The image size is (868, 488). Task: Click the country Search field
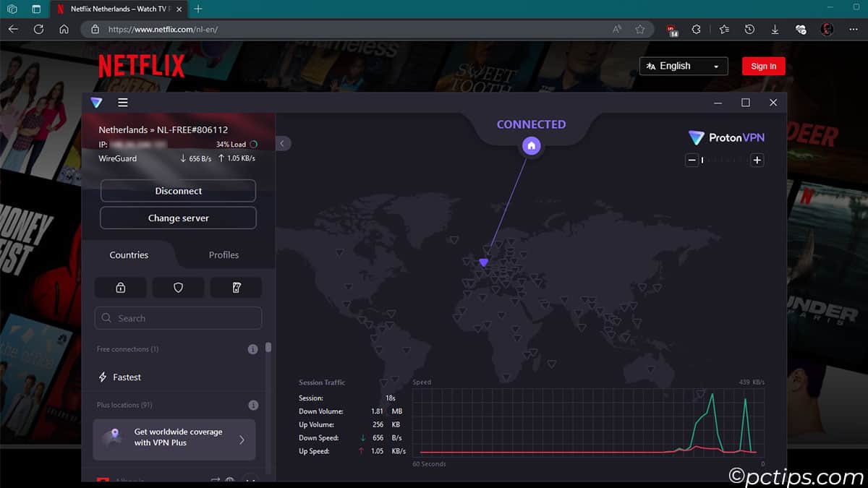click(x=178, y=318)
